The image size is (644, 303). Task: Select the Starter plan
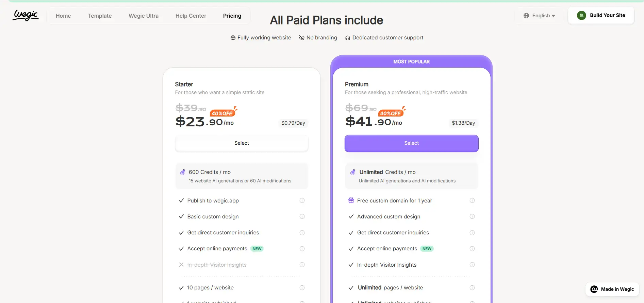click(242, 143)
